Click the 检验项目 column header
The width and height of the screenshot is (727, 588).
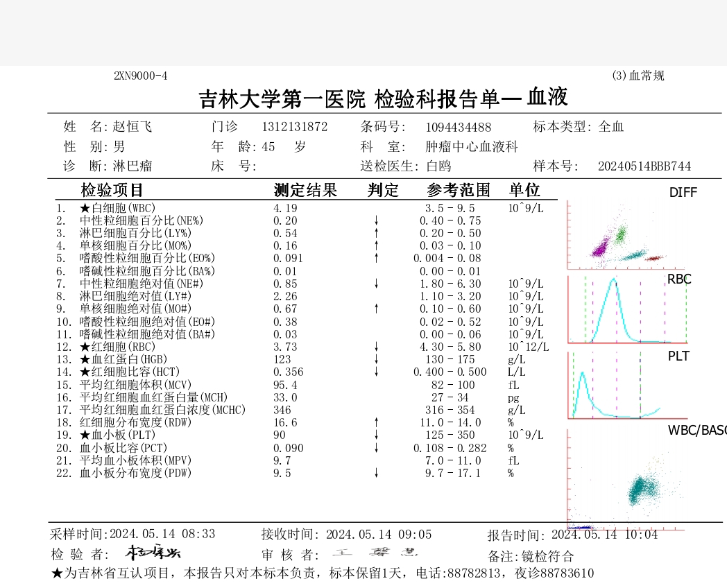(x=112, y=190)
